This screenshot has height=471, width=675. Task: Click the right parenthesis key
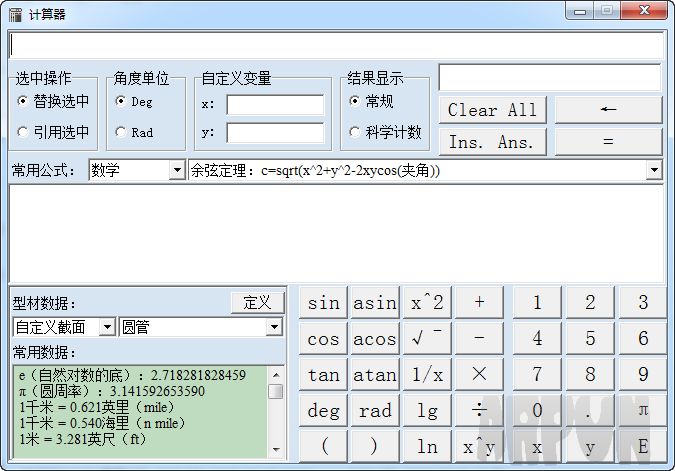375,446
